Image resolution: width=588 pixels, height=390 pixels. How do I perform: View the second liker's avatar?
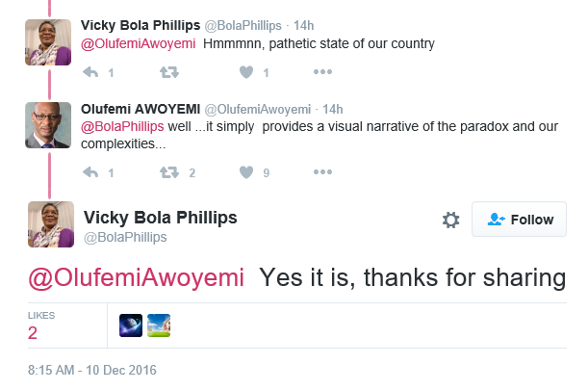[x=159, y=326]
